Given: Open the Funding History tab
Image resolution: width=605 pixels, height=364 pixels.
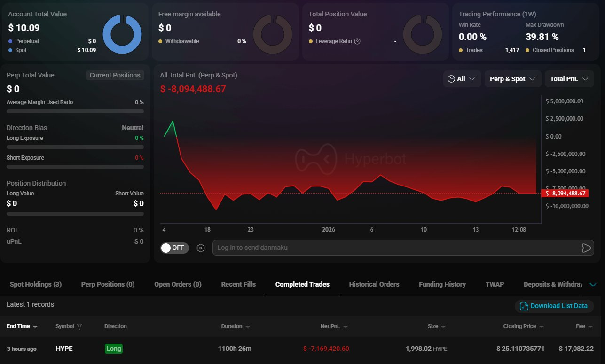Looking at the screenshot, I should (442, 284).
